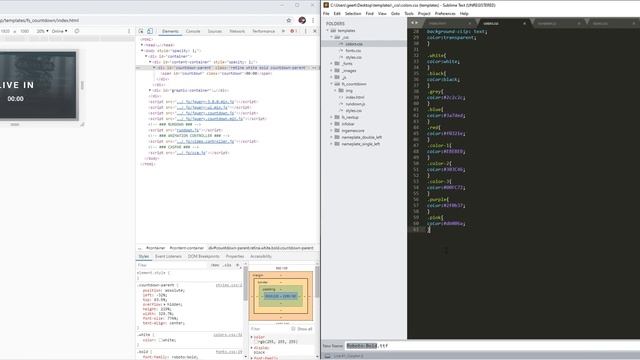Open the Network tab in DevTools
Screen dimensions: 640x360
[x=237, y=31]
